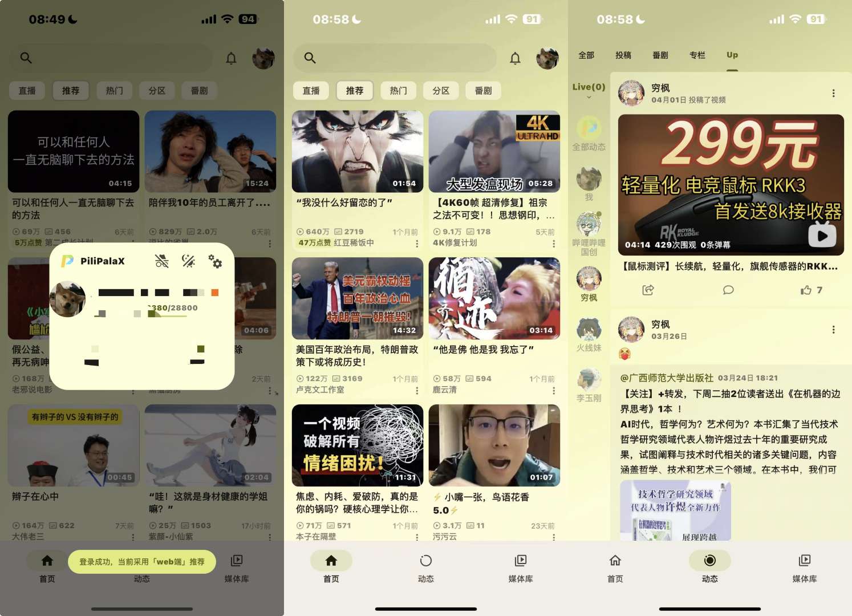The width and height of the screenshot is (852, 616).
Task: Switch to 直播 tab on the middle screen
Action: [311, 91]
